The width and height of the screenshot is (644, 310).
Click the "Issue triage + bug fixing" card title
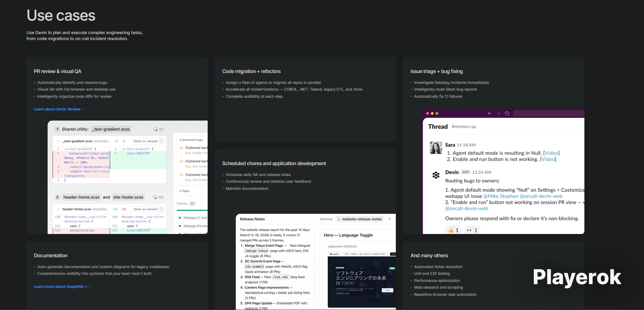click(437, 71)
